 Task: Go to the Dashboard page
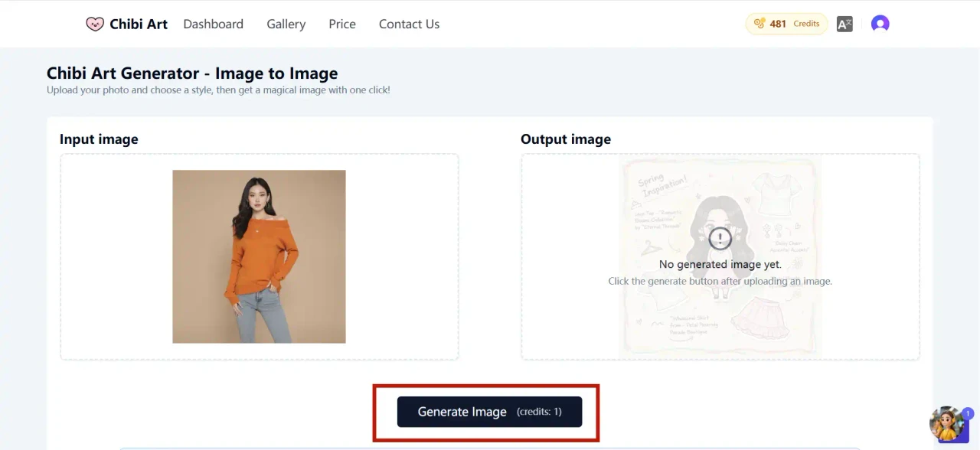click(214, 24)
